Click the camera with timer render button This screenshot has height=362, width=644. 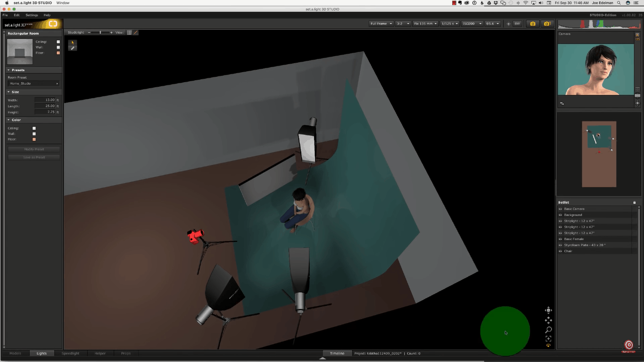[x=547, y=24]
